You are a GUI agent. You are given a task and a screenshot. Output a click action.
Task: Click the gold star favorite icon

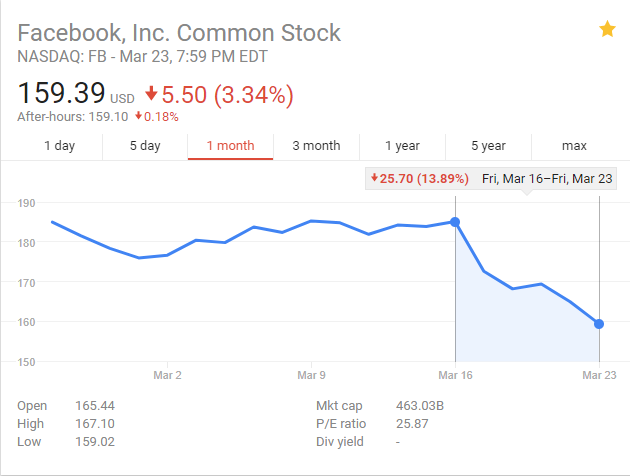point(607,30)
